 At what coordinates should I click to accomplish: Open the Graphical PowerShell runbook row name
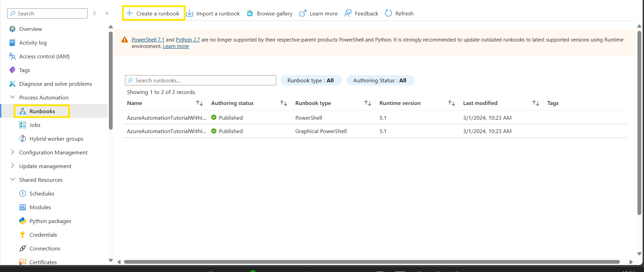(x=167, y=131)
